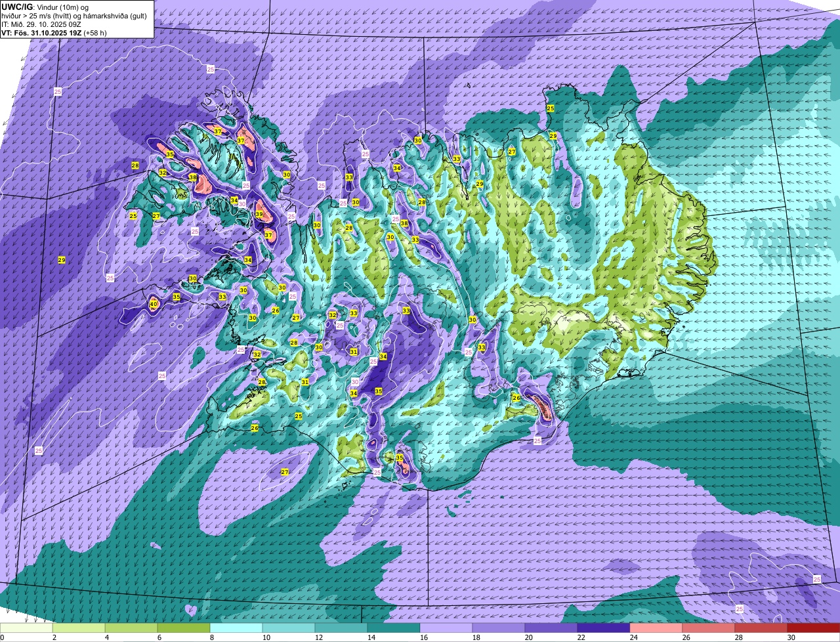The height and width of the screenshot is (642, 840).
Task: Click the legend scale tick label "12"
Action: (319, 637)
